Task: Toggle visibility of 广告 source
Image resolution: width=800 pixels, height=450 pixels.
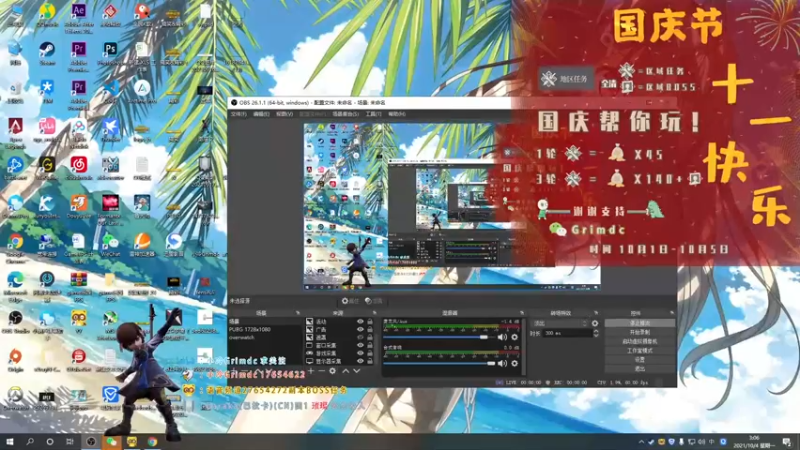Action: [360, 330]
